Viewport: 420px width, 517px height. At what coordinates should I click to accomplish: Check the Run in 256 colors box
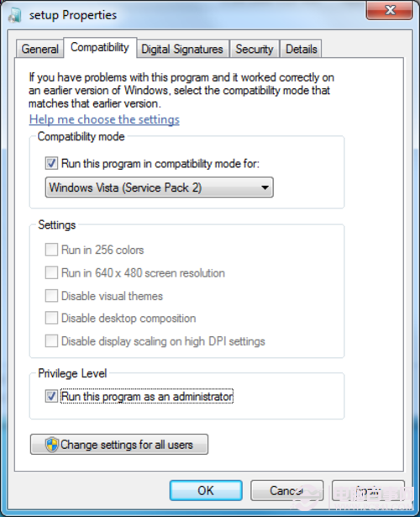click(x=51, y=250)
